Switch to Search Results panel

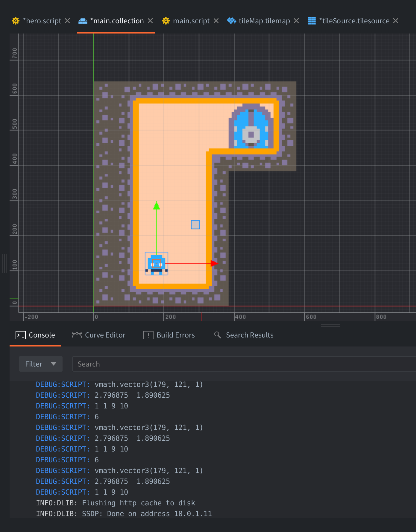pos(244,335)
